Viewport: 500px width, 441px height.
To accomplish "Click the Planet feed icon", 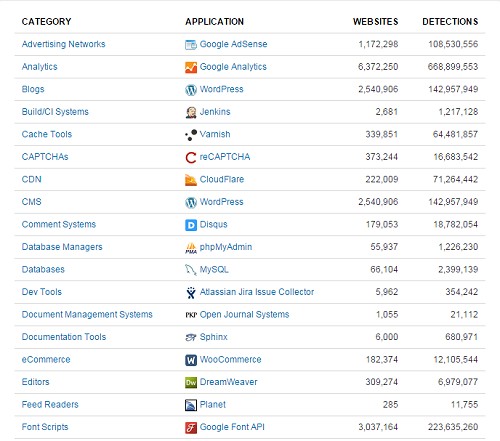I will pos(191,405).
